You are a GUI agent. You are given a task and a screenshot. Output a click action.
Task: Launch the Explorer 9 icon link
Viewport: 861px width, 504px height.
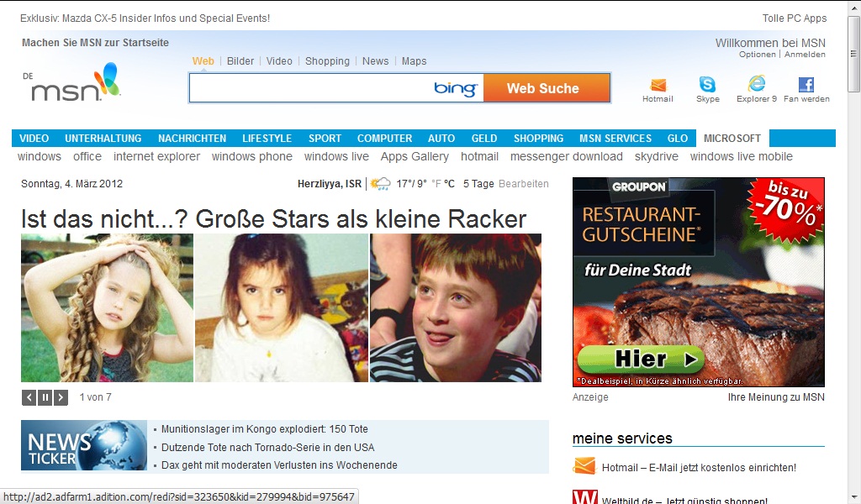[757, 83]
